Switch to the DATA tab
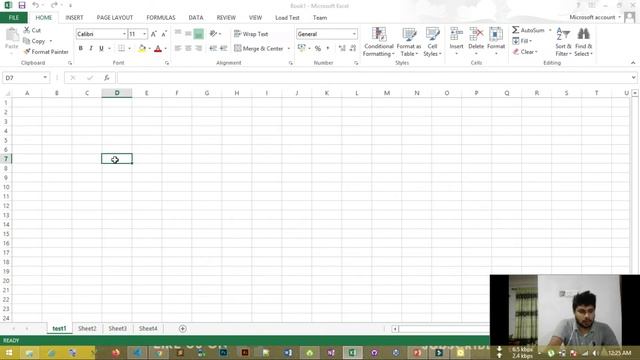This screenshot has height=360, width=640. (x=196, y=18)
